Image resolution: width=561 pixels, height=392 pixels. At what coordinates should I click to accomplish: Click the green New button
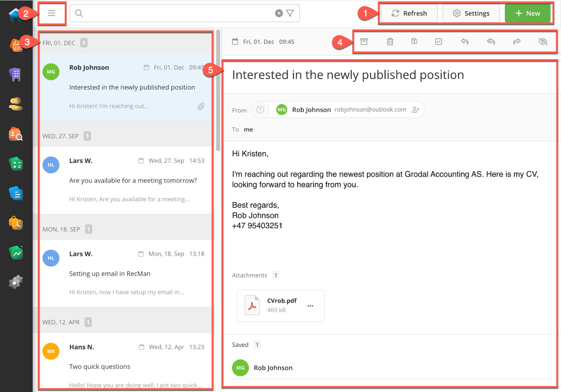click(x=527, y=13)
